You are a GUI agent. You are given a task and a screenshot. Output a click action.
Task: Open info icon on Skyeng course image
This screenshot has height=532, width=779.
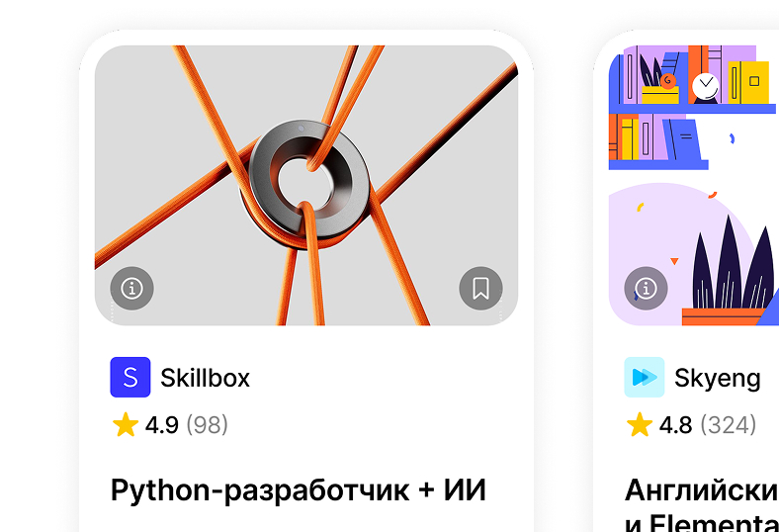coord(646,288)
